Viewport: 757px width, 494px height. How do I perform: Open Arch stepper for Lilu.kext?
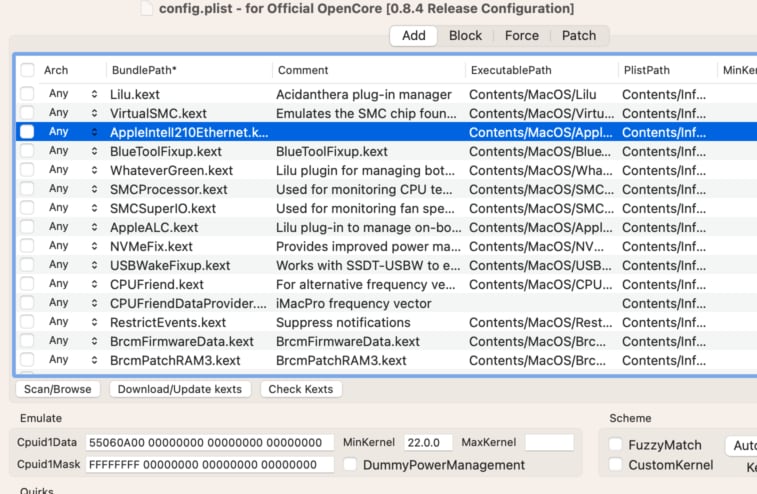(x=94, y=94)
